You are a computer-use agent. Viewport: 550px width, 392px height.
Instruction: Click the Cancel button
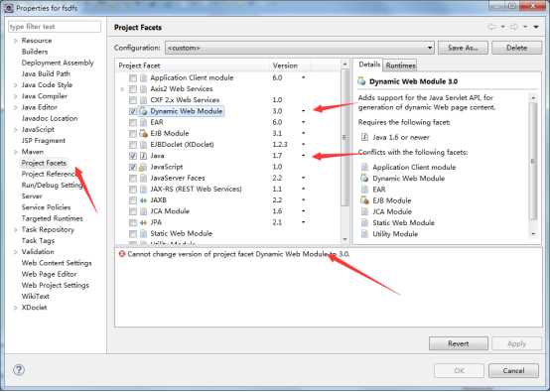513,370
